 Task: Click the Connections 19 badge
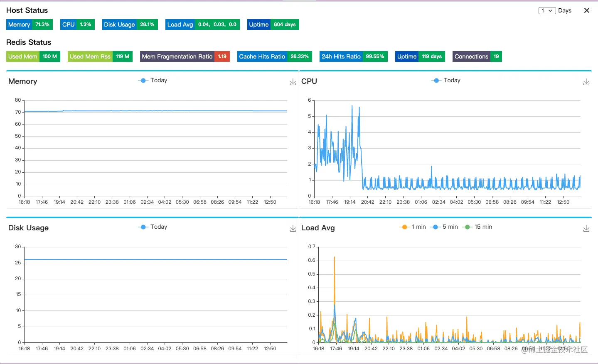(477, 56)
